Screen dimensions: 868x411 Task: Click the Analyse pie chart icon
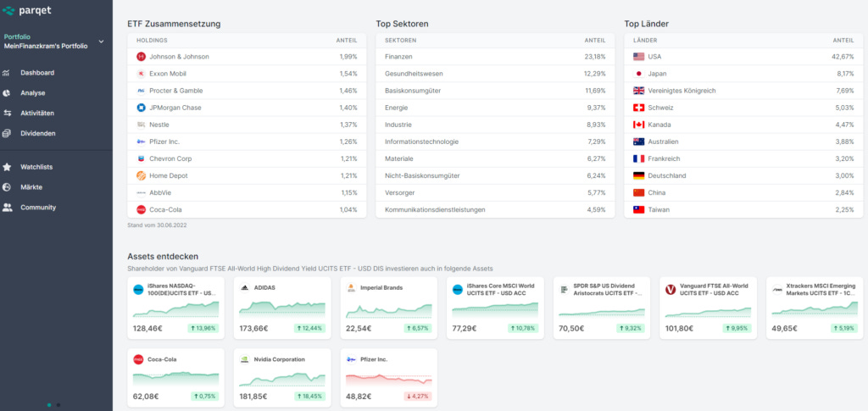(7, 93)
